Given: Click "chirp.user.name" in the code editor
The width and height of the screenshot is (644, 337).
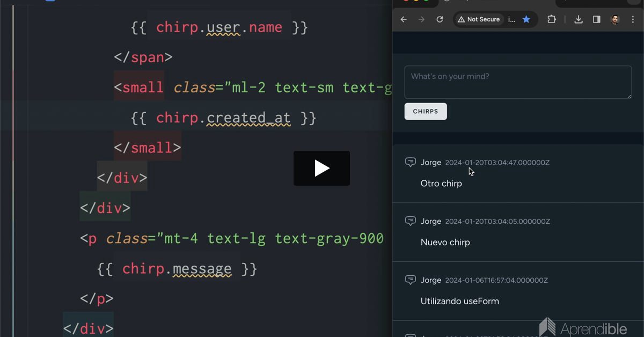Looking at the screenshot, I should [x=219, y=27].
